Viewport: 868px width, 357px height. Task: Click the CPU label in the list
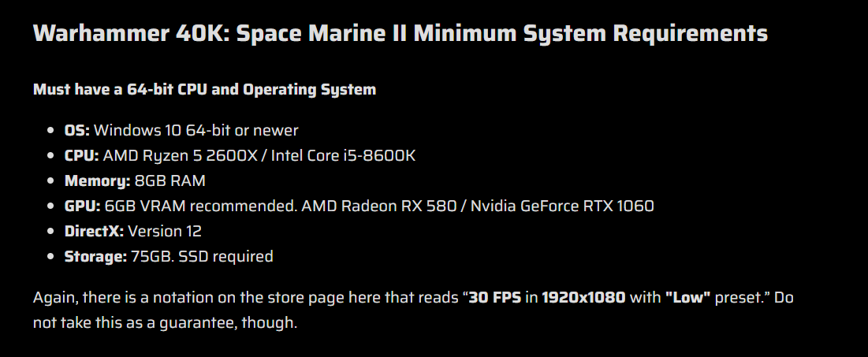point(82,155)
